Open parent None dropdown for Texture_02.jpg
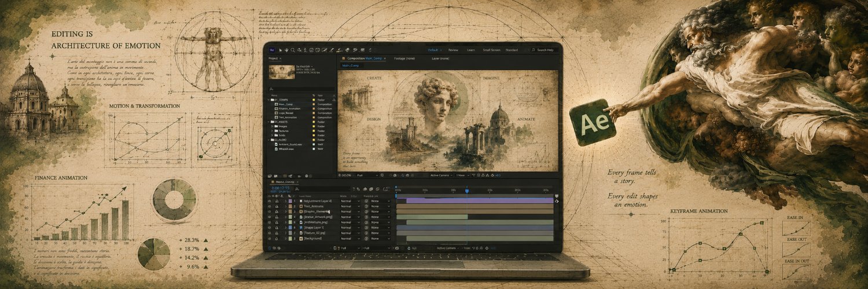 (x=380, y=233)
